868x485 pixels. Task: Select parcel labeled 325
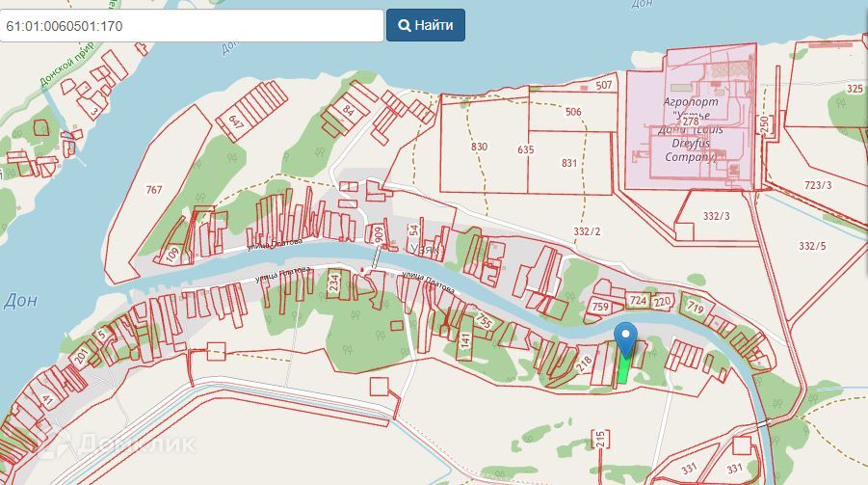pyautogui.click(x=855, y=89)
